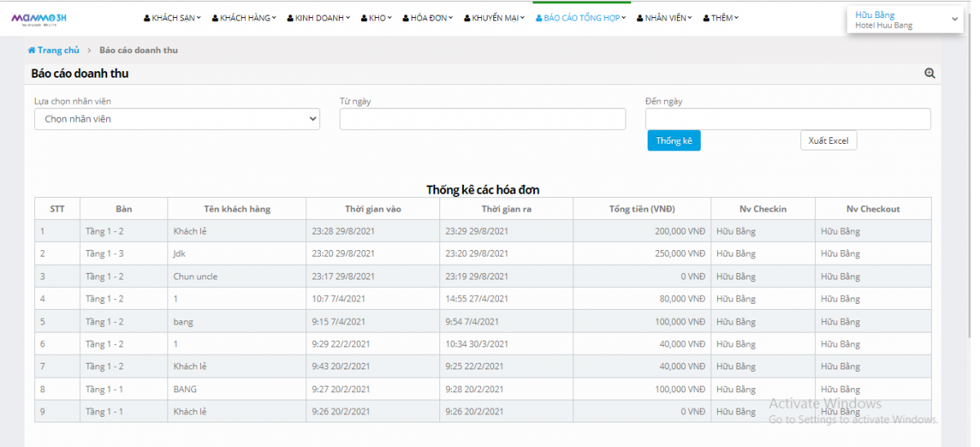Image resolution: width=980 pixels, height=447 pixels.
Task: Click the Xuất Excel button
Action: 828,141
